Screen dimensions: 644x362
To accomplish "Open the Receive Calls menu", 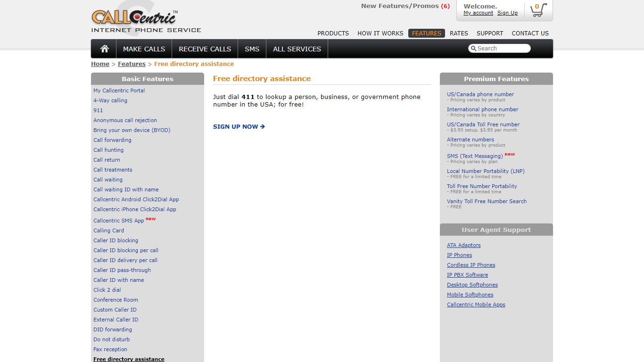I will (x=205, y=49).
